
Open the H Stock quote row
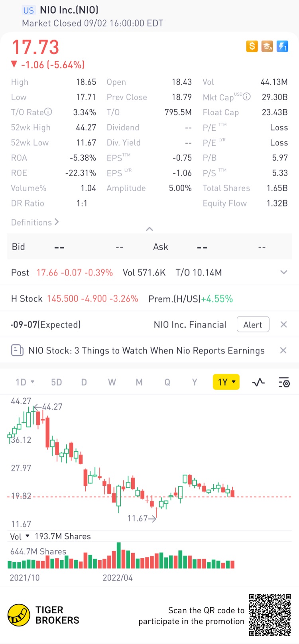[x=122, y=299]
